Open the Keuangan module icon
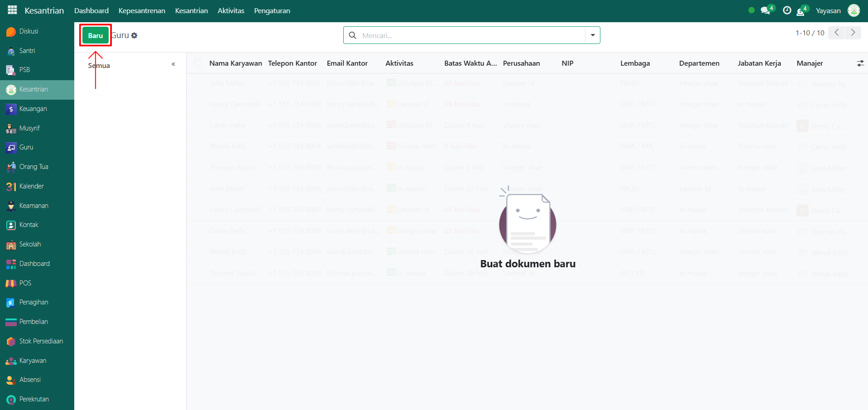The height and width of the screenshot is (410, 868). click(x=11, y=109)
